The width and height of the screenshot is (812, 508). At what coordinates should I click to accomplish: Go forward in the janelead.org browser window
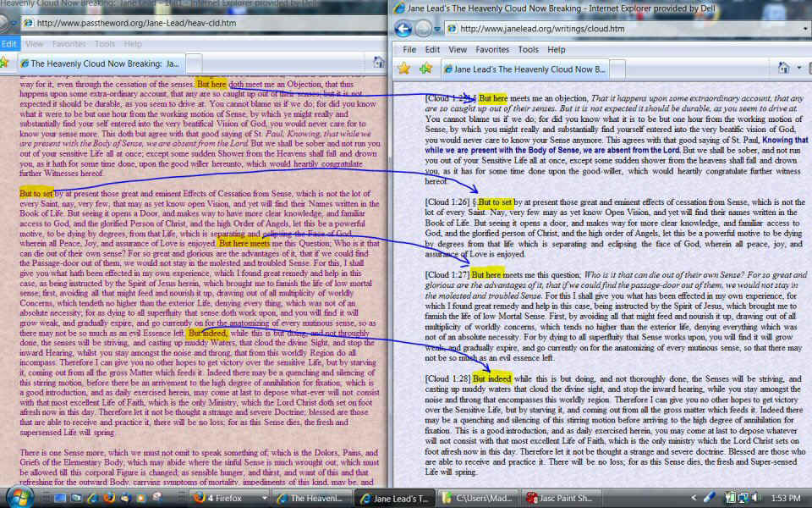[423, 29]
